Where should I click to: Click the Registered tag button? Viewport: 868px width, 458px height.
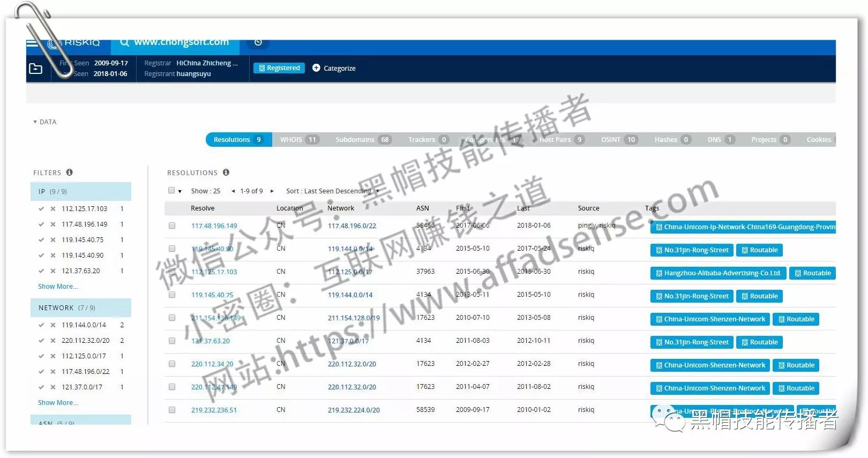pos(279,68)
